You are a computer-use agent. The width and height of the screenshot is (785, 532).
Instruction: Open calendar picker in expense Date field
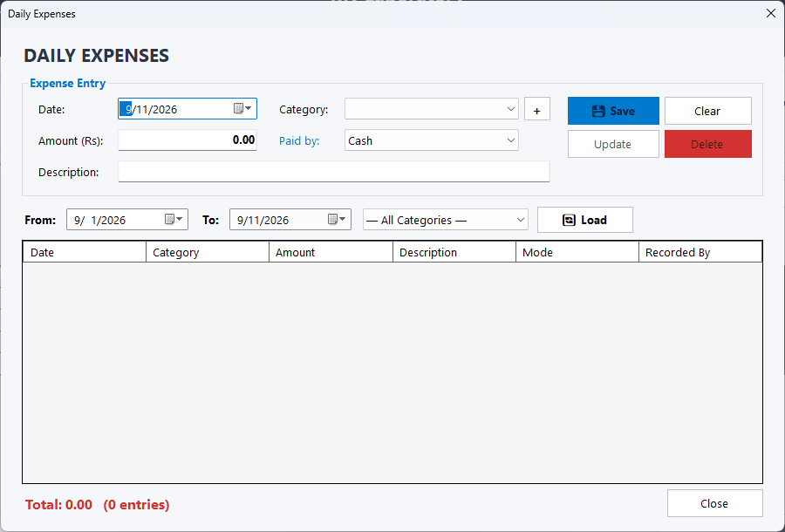click(x=242, y=109)
